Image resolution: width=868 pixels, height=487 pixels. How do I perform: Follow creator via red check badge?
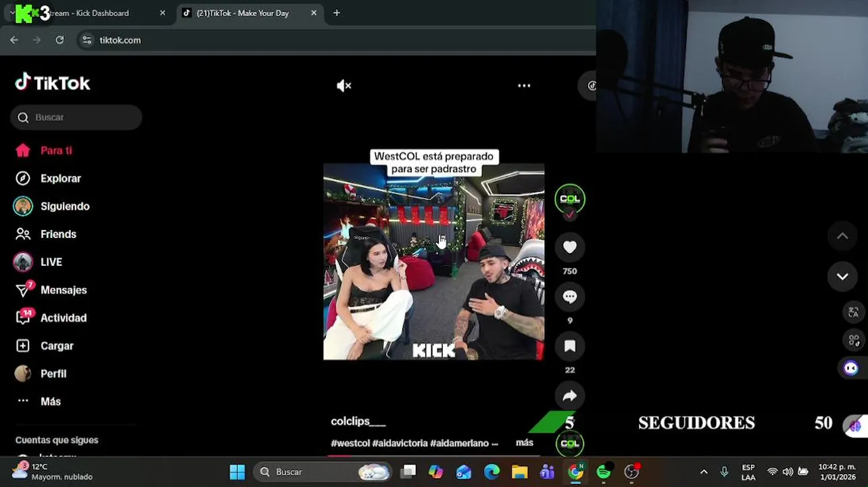[570, 214]
